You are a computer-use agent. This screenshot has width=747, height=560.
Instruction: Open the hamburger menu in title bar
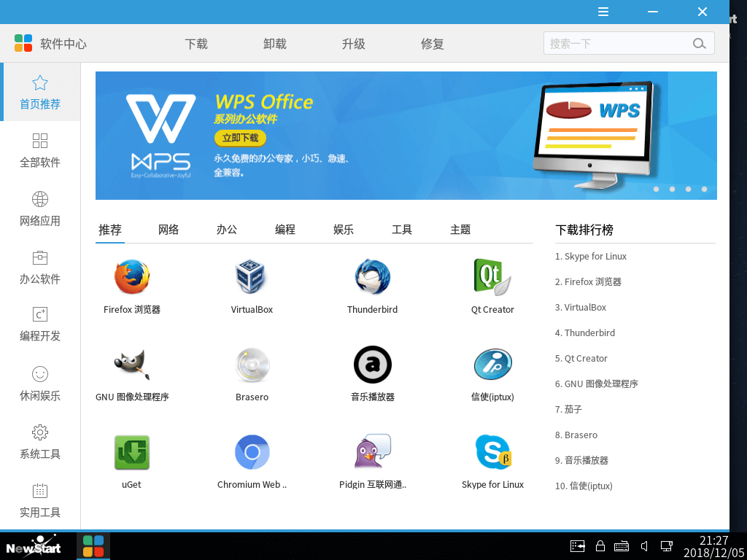click(x=603, y=12)
